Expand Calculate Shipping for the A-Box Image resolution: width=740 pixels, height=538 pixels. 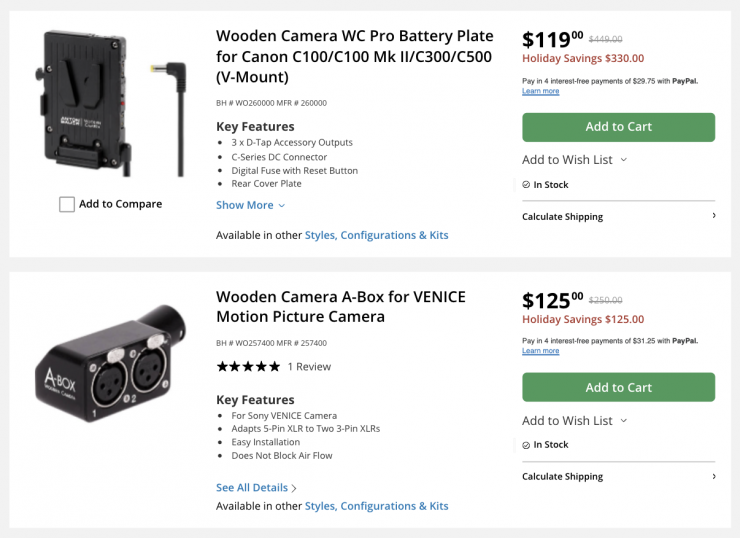pos(618,477)
